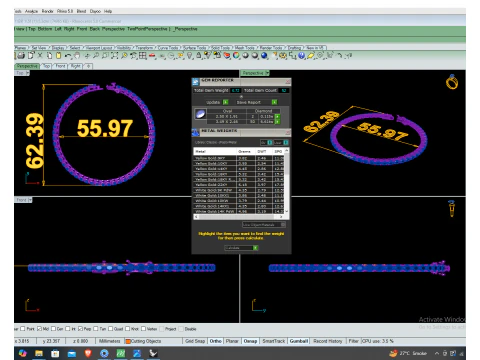Screen dimensions: 480x360
Task: Click the color wheel icon in the toolbar
Action: [236, 56]
